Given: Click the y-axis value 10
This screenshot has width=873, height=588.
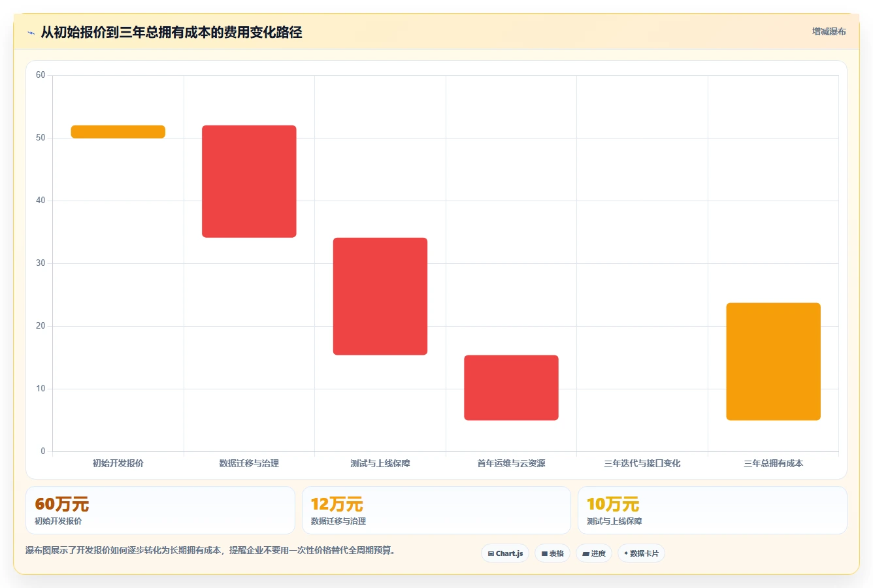Looking at the screenshot, I should 41,389.
